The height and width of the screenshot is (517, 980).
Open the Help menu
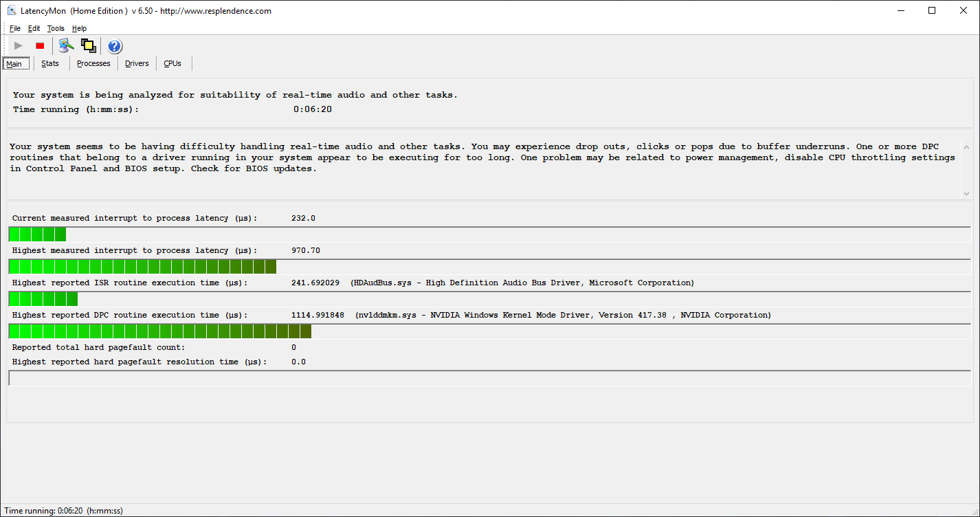pyautogui.click(x=79, y=28)
